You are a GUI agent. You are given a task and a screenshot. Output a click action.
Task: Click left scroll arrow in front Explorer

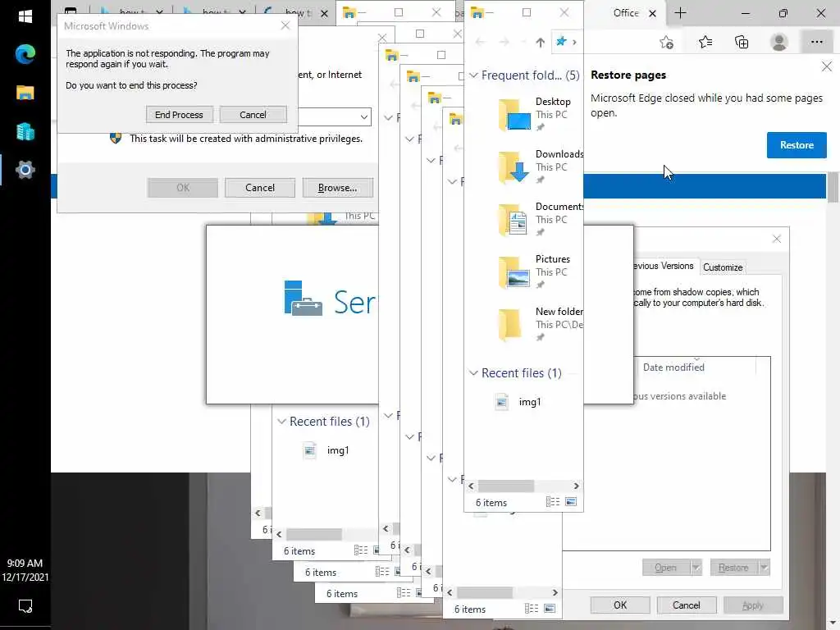(x=471, y=486)
